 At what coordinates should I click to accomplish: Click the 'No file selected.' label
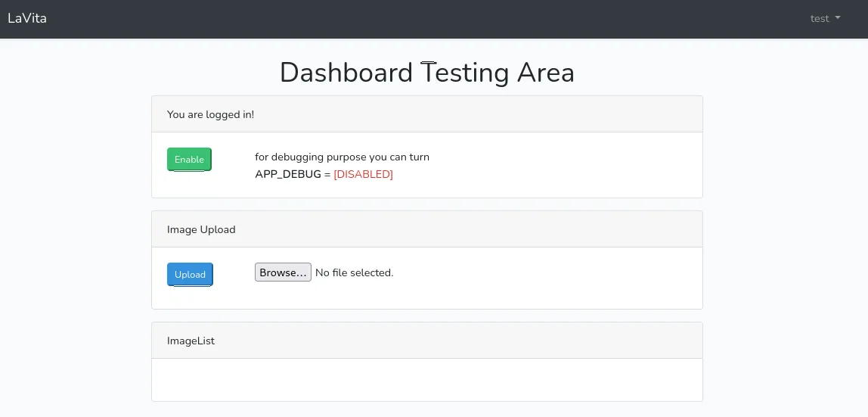click(355, 272)
